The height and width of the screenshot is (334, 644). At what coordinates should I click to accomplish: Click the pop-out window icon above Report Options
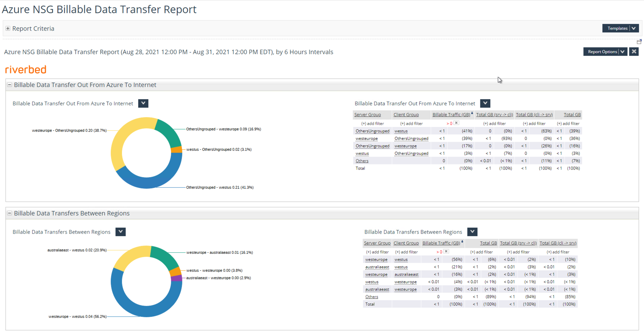(639, 42)
